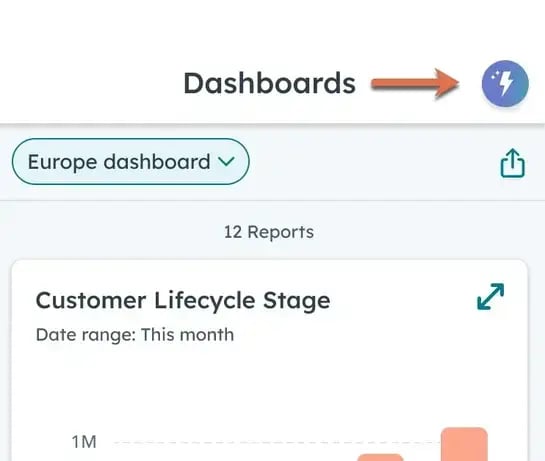The width and height of the screenshot is (545, 461).
Task: Click the Date range: This month text
Action: coord(135,335)
